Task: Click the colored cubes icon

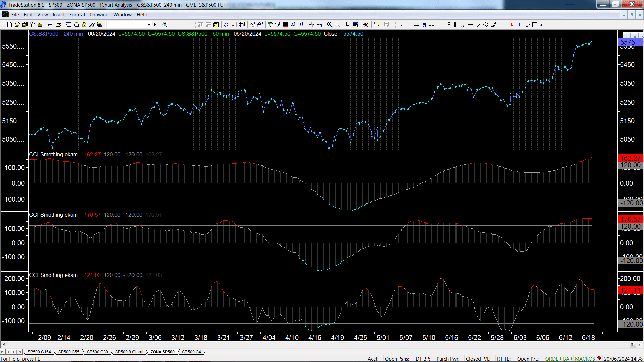Action: pyautogui.click(x=99, y=25)
